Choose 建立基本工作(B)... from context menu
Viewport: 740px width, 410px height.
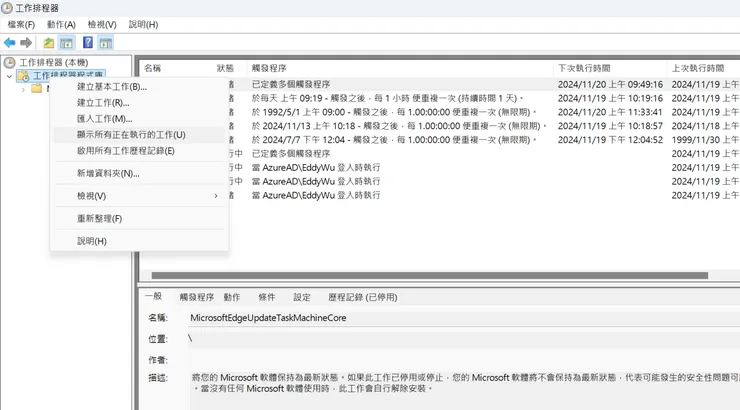tap(139, 87)
